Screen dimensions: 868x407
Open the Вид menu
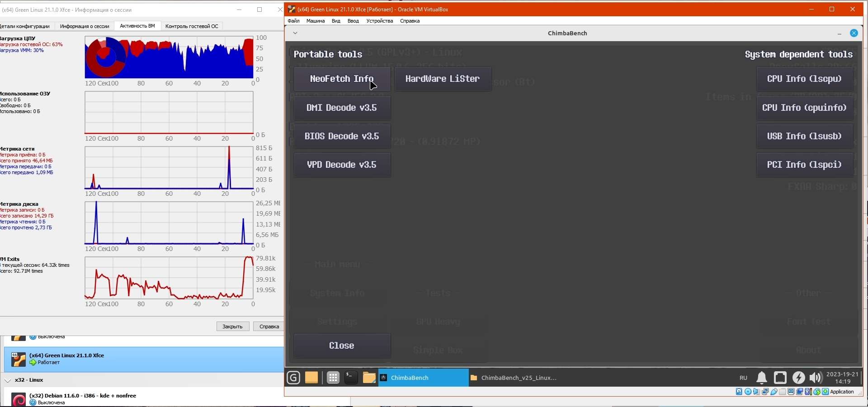coord(336,21)
